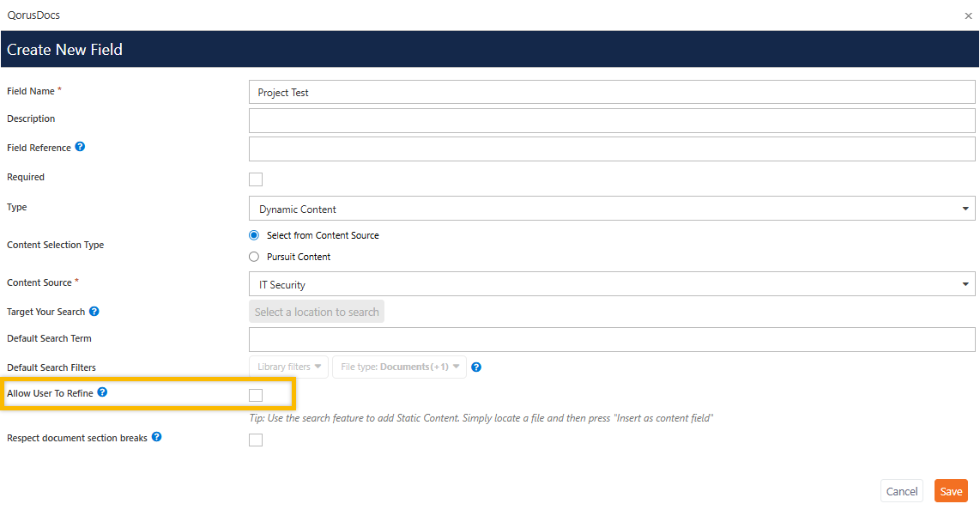The image size is (980, 516).
Task: Check the Allow User To Refine box
Action: (256, 395)
